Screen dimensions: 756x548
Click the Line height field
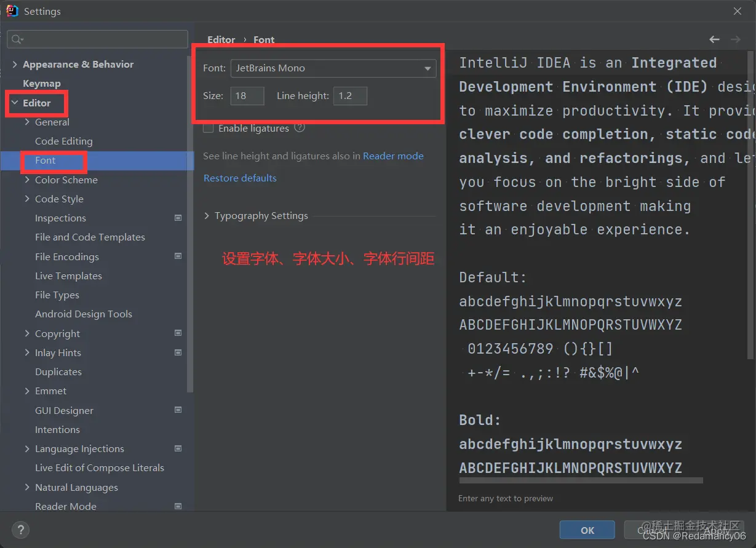pyautogui.click(x=350, y=96)
